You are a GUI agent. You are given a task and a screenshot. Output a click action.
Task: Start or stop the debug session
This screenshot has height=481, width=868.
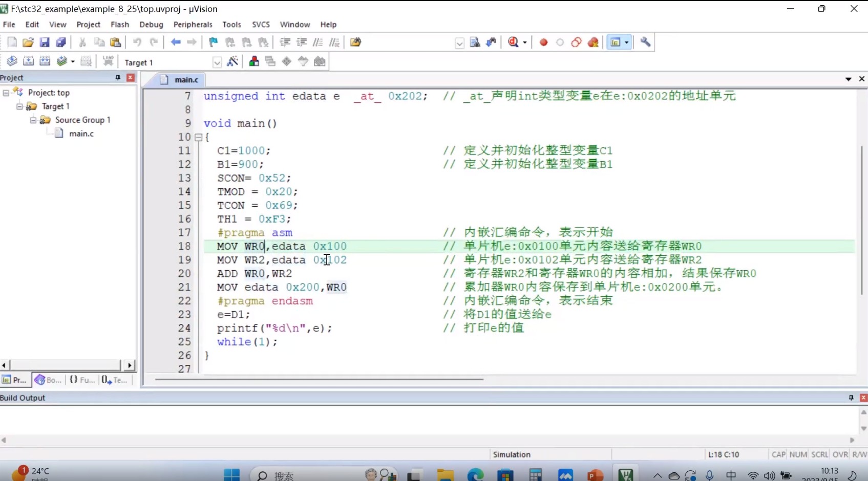click(513, 42)
